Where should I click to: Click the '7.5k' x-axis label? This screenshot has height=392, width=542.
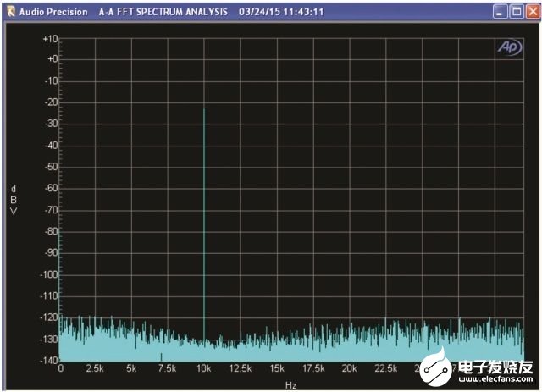tap(168, 369)
